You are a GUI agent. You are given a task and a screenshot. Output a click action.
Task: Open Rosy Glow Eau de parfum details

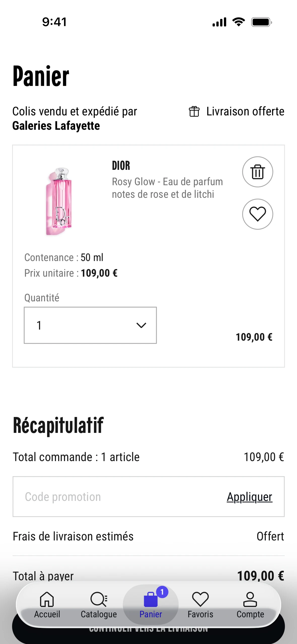167,188
